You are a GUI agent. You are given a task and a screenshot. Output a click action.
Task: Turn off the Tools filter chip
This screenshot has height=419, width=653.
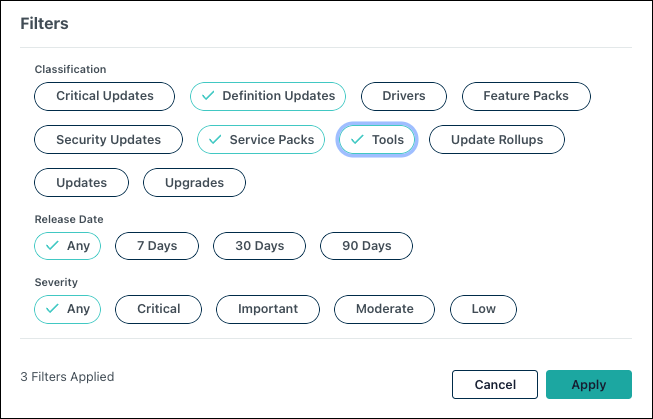(377, 140)
